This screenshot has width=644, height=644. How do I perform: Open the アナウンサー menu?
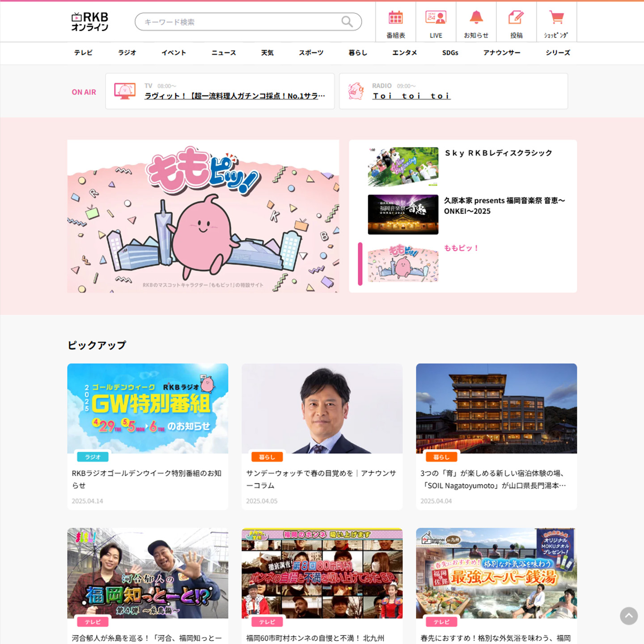[502, 53]
